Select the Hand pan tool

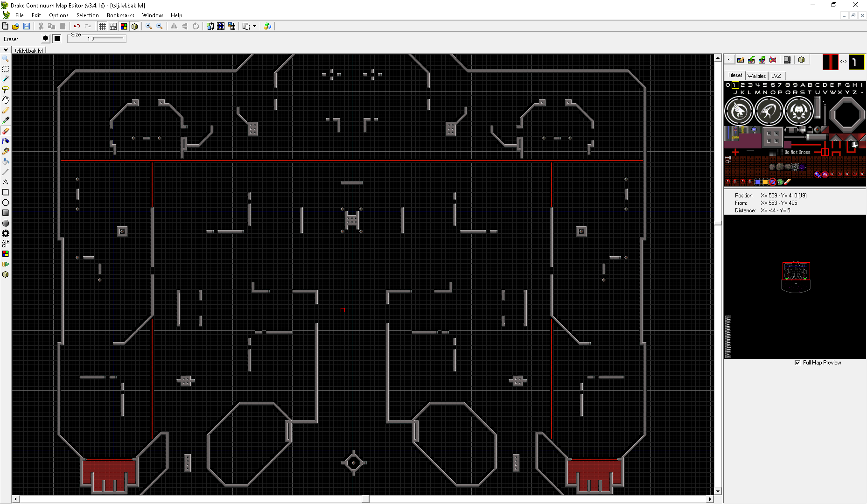pyautogui.click(x=6, y=99)
